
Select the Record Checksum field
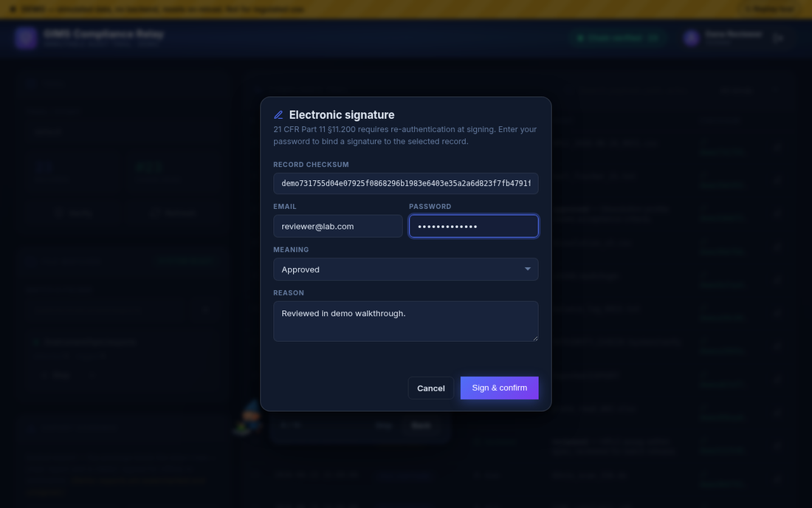coord(405,183)
